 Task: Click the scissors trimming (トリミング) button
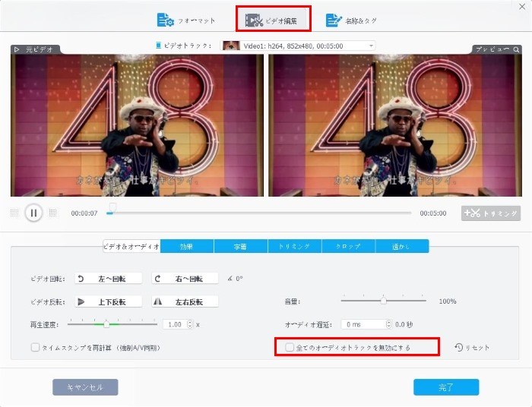point(491,213)
